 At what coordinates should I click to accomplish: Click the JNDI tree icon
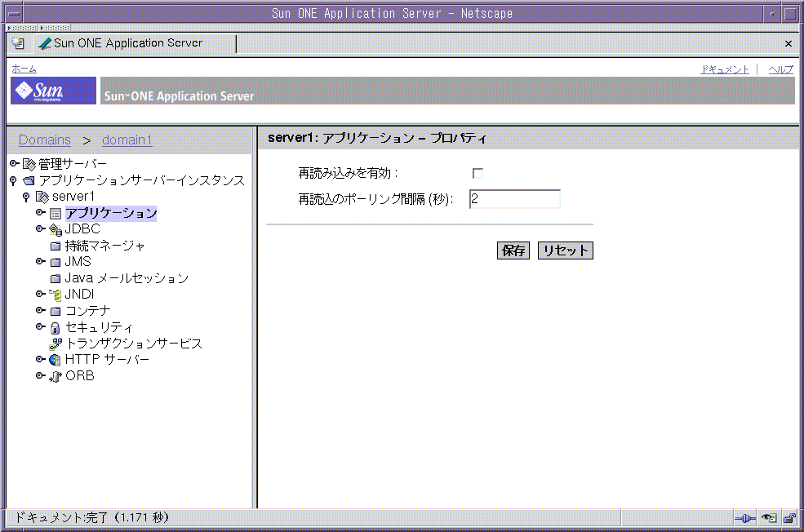(56, 295)
